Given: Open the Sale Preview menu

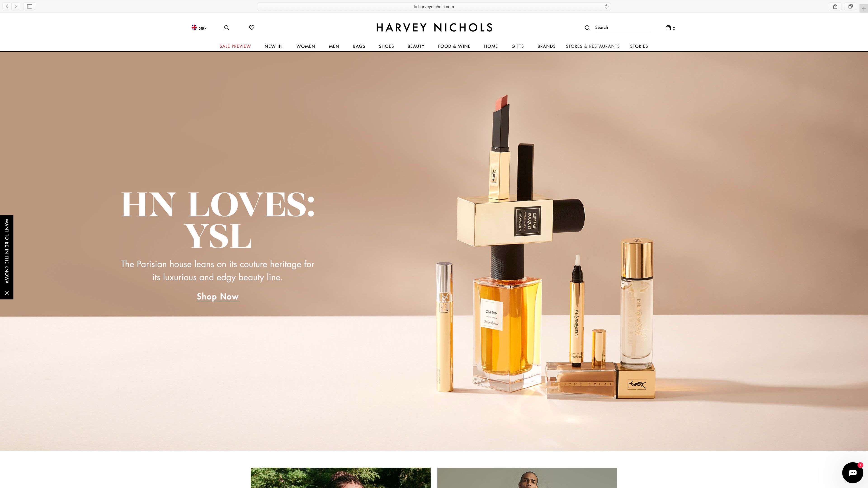Looking at the screenshot, I should point(235,46).
